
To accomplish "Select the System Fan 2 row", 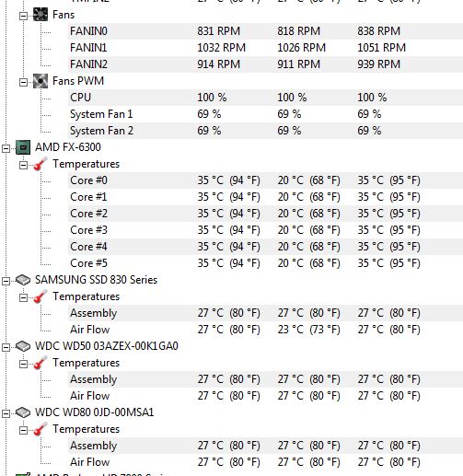I will (x=265, y=131).
